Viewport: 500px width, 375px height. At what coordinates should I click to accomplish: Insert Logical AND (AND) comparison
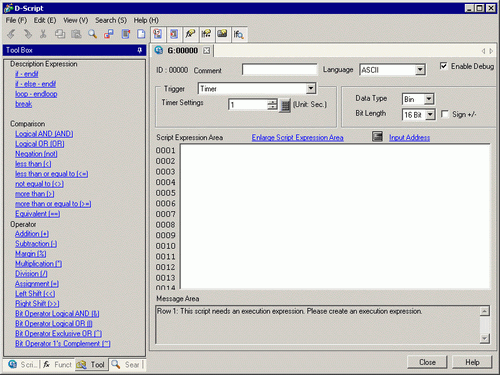(44, 134)
